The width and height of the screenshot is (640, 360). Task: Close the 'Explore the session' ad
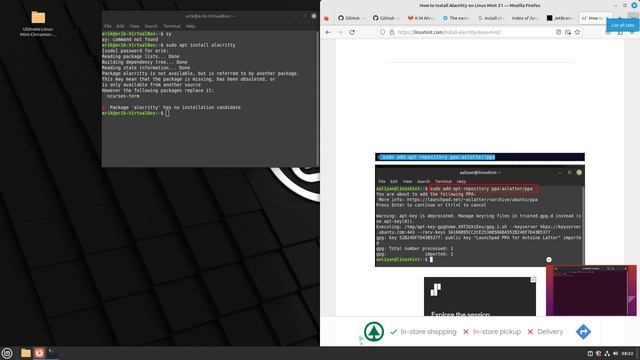tap(533, 280)
